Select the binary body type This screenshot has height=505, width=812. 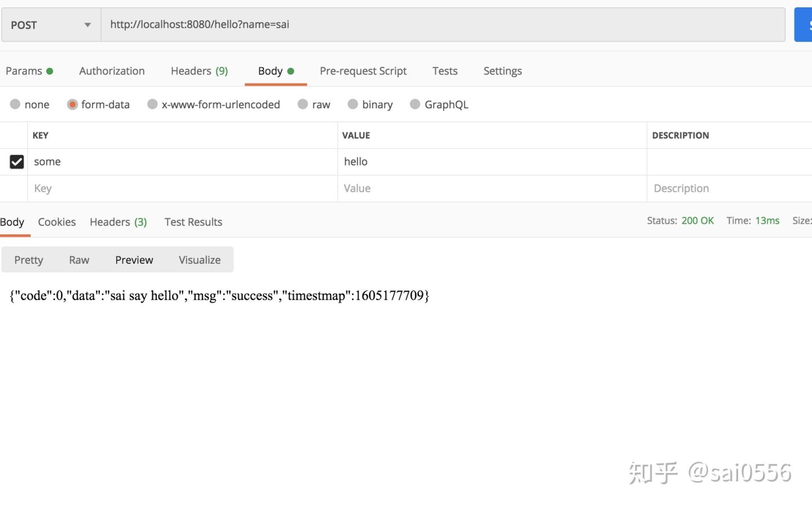point(353,104)
